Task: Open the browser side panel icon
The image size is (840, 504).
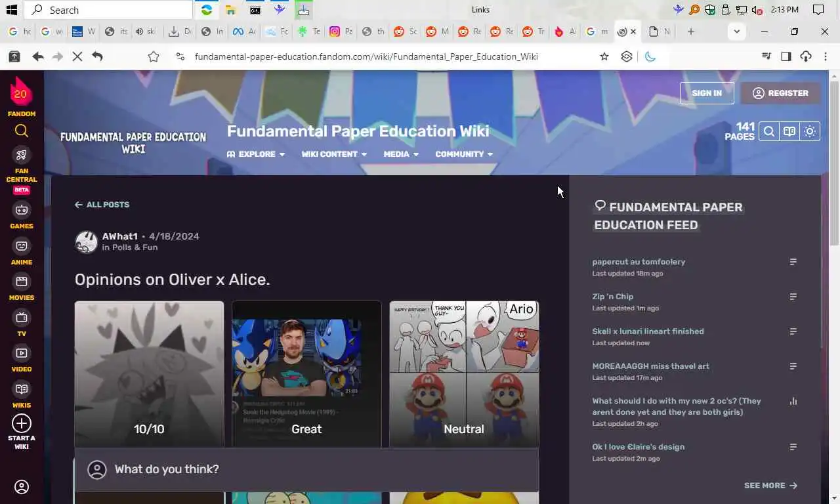Action: coord(786,56)
